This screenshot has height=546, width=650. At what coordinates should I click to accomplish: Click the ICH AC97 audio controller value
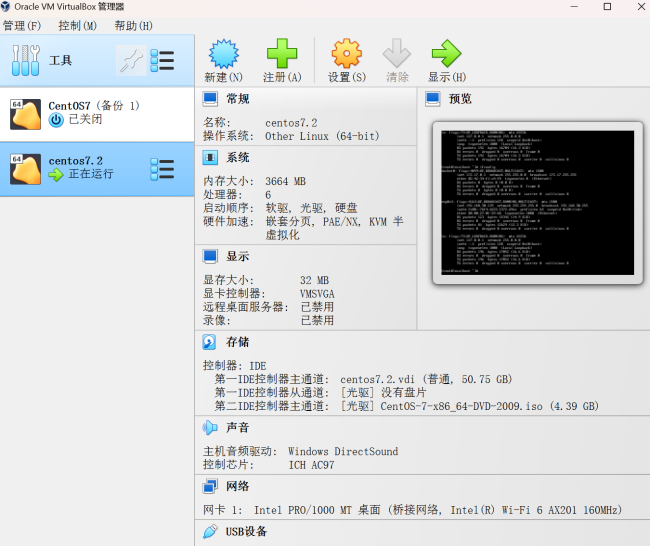tap(311, 465)
